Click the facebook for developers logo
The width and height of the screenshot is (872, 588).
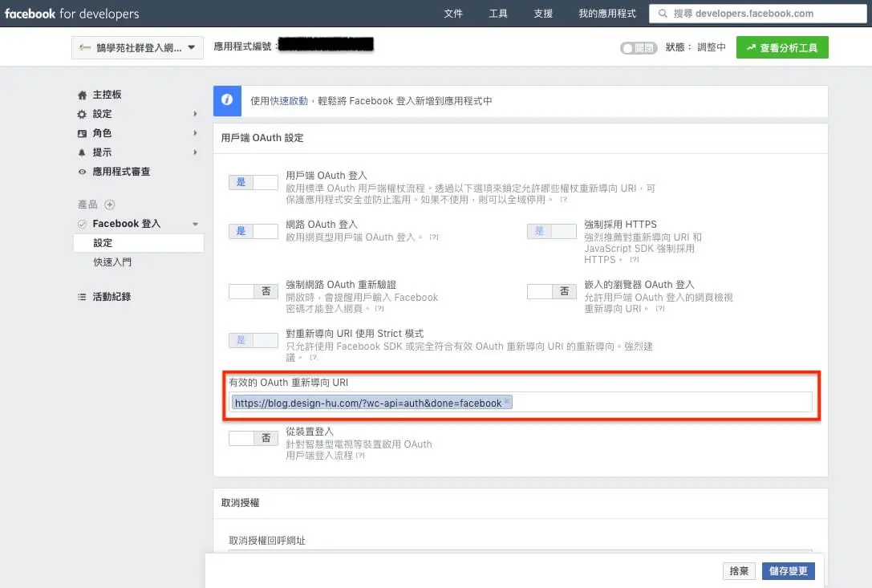pyautogui.click(x=71, y=14)
